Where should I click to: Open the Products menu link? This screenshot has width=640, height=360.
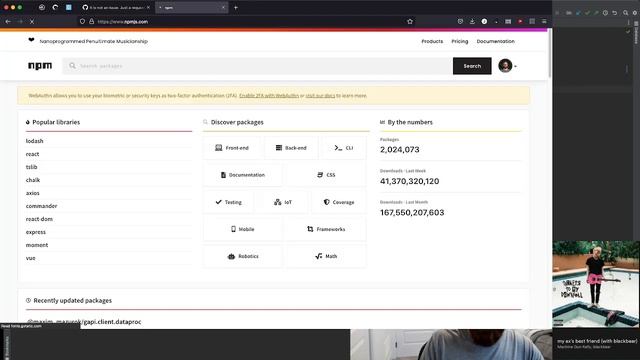click(x=432, y=41)
